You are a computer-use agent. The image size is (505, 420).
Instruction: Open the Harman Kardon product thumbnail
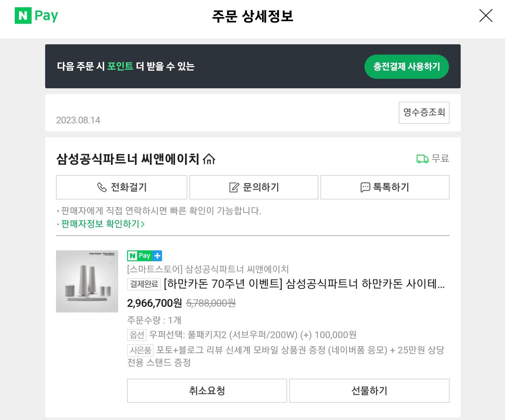pyautogui.click(x=87, y=281)
